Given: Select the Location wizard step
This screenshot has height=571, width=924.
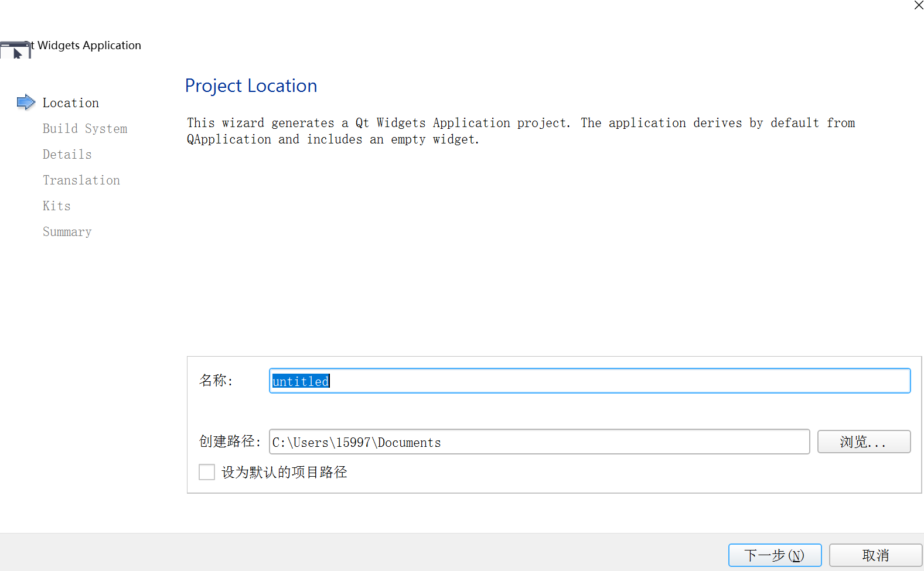Looking at the screenshot, I should pyautogui.click(x=71, y=103).
